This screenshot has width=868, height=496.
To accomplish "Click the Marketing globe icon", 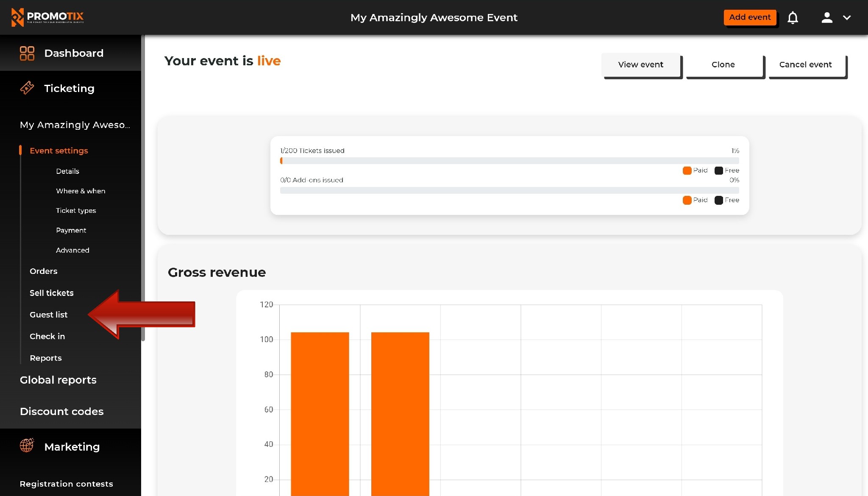I will tap(27, 446).
